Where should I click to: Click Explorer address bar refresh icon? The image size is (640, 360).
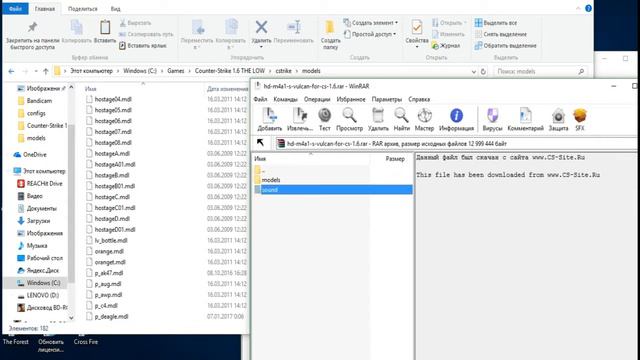(x=483, y=71)
